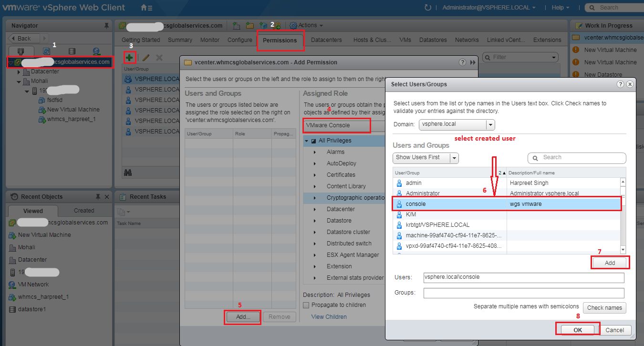Expand the Datacenter tree node in Navigator
Viewport: 644px width, 346px height.
pos(19,72)
